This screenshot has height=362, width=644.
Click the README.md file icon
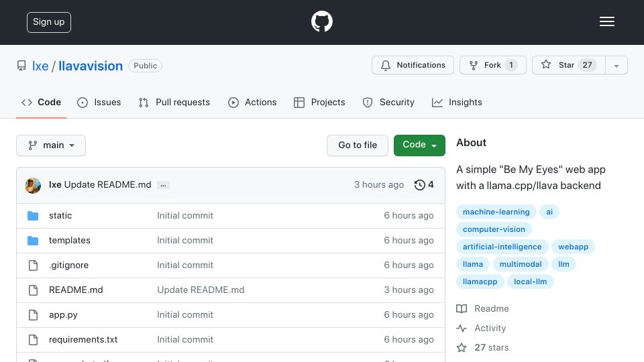click(34, 290)
